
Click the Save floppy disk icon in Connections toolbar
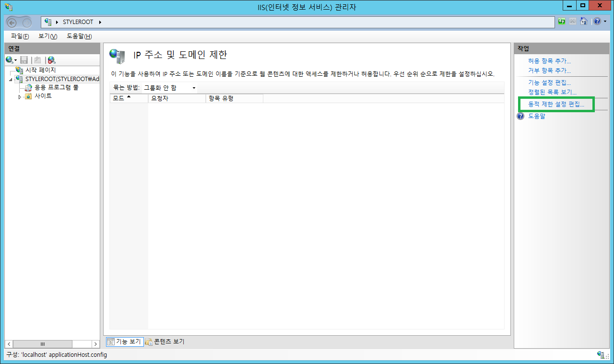(24, 60)
